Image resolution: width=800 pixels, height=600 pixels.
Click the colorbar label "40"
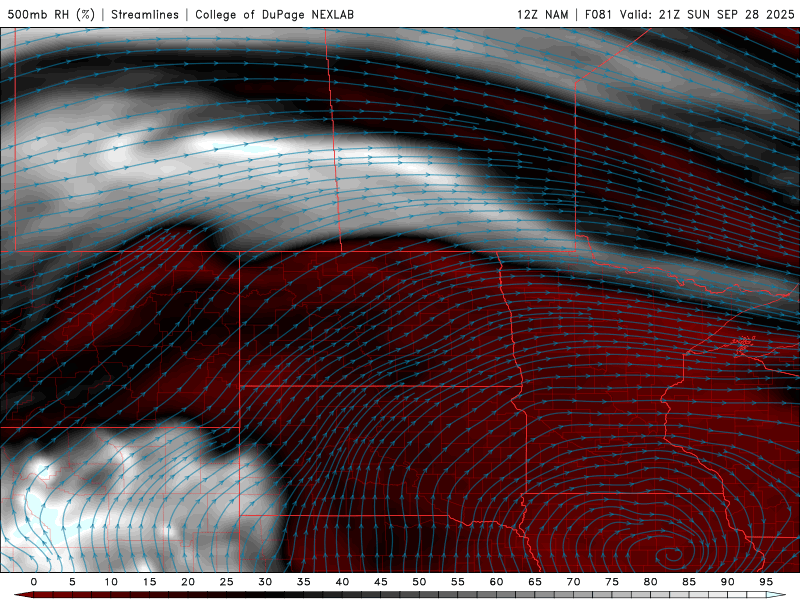342,582
